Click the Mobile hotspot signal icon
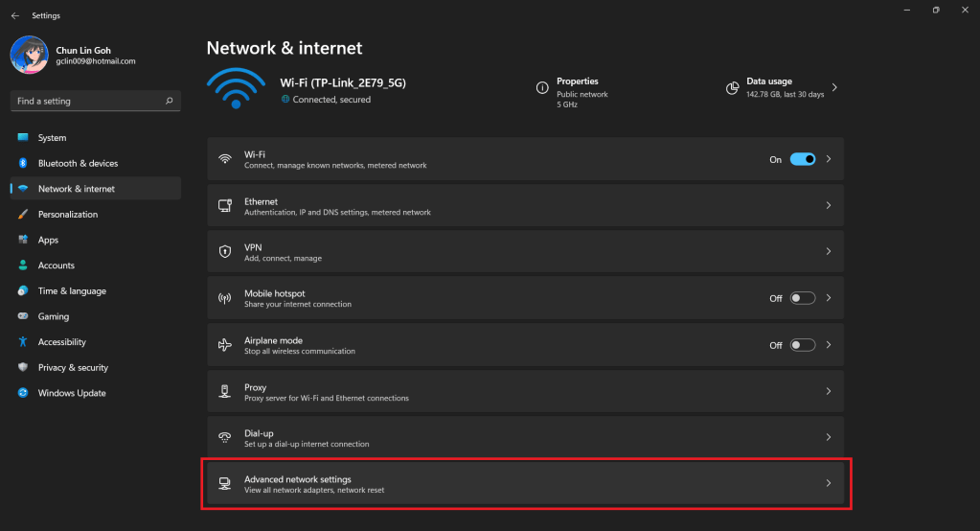This screenshot has width=980, height=531. (225, 298)
